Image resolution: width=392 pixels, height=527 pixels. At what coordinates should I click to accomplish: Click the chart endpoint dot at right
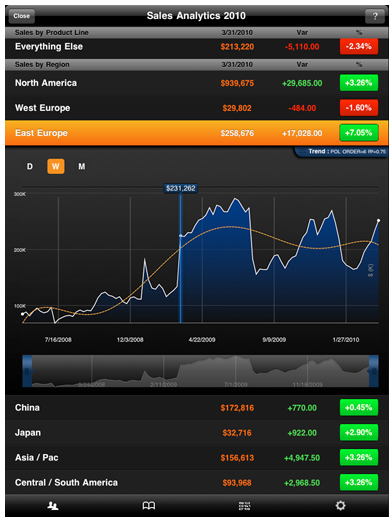pyautogui.click(x=379, y=220)
